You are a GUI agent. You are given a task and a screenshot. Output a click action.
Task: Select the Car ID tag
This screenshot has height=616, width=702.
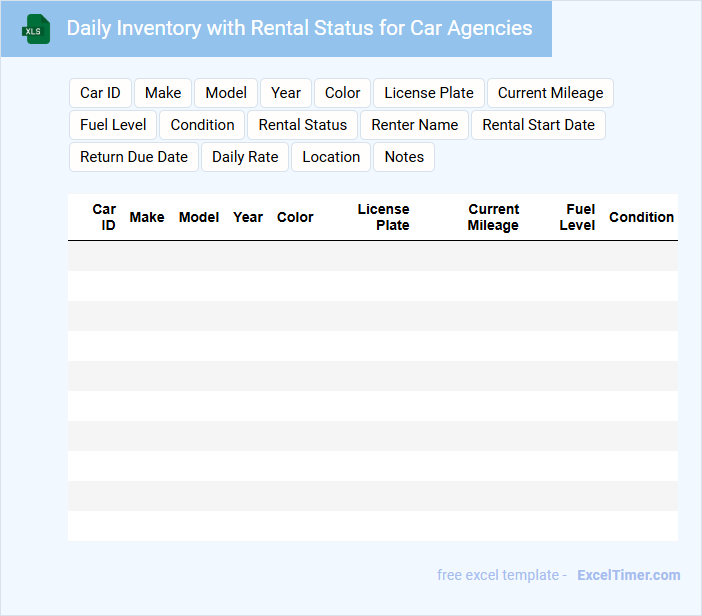click(x=100, y=93)
